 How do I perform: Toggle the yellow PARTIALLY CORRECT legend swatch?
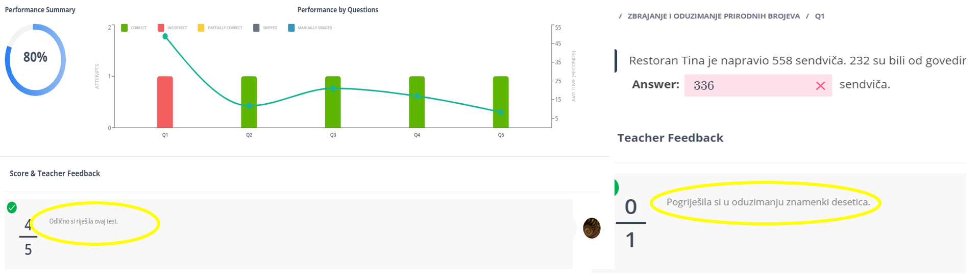point(201,28)
